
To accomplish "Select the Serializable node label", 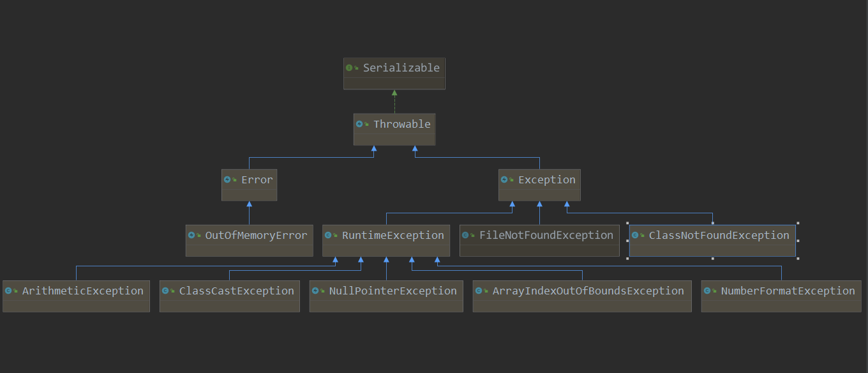I will click(401, 68).
